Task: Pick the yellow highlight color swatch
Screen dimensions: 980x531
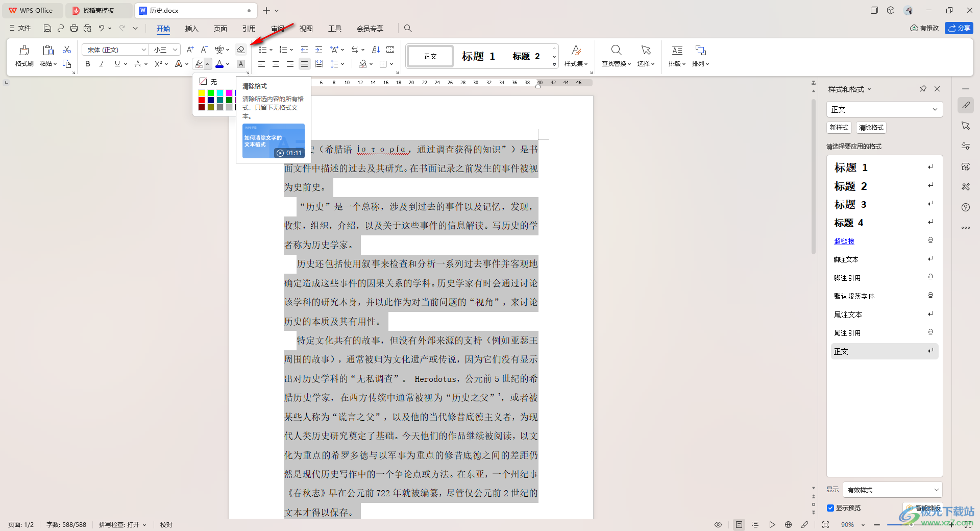Action: [x=202, y=93]
